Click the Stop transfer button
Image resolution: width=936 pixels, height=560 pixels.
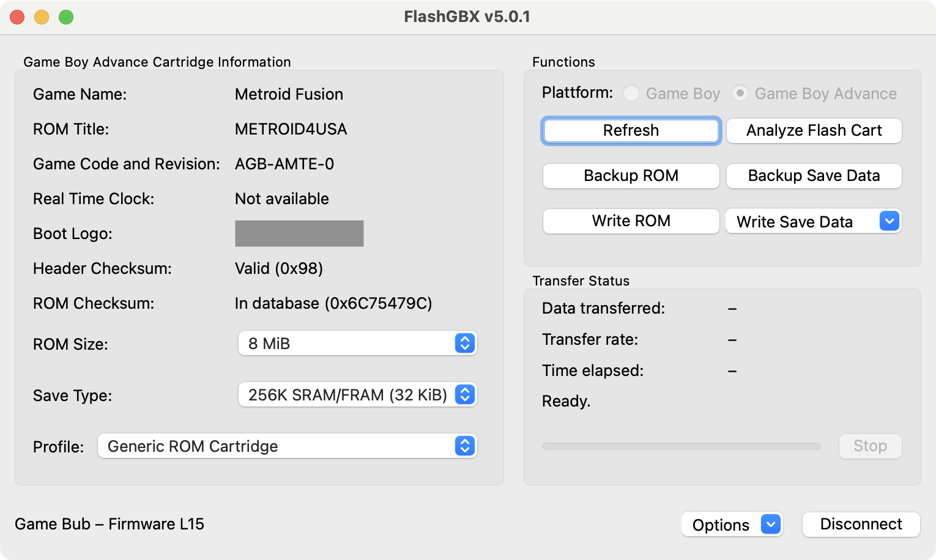[870, 446]
